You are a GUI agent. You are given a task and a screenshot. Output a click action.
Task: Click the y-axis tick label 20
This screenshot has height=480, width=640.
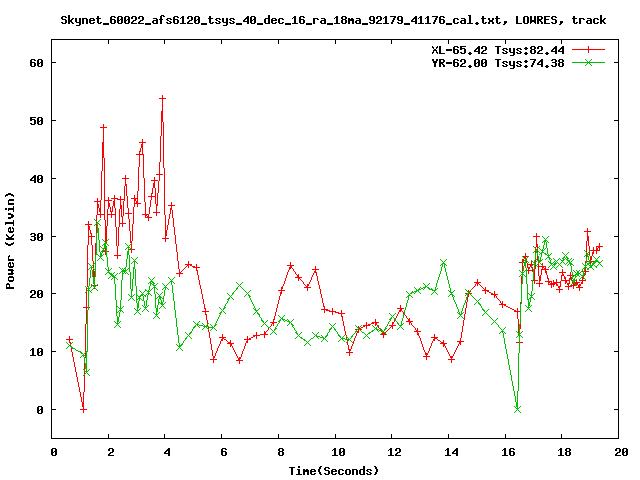(36, 294)
